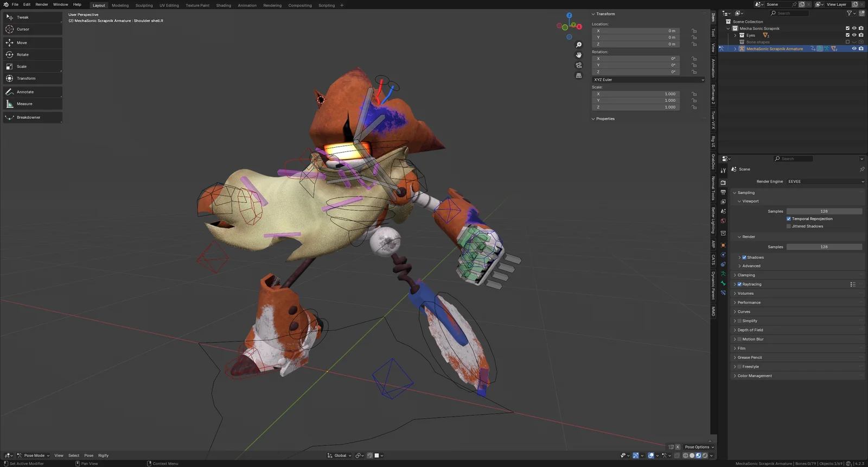Toggle Temporal Reprojection checkbox
Viewport: 868px width, 467px height.
[x=789, y=219]
